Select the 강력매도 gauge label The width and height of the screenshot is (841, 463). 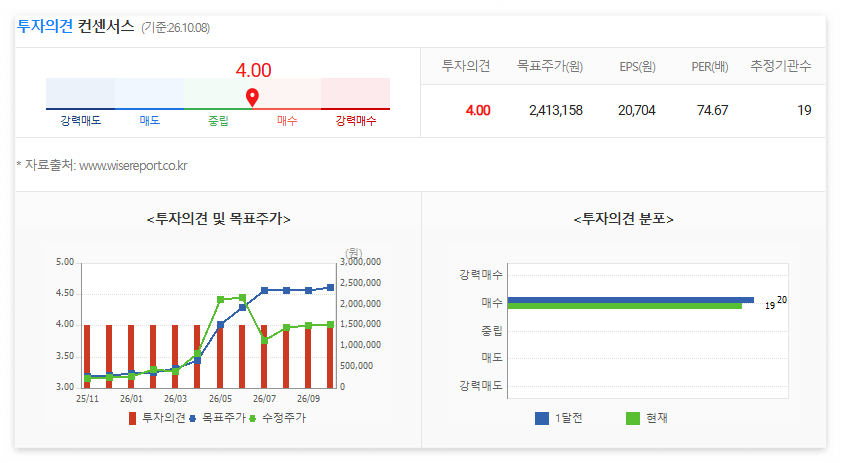tap(80, 121)
